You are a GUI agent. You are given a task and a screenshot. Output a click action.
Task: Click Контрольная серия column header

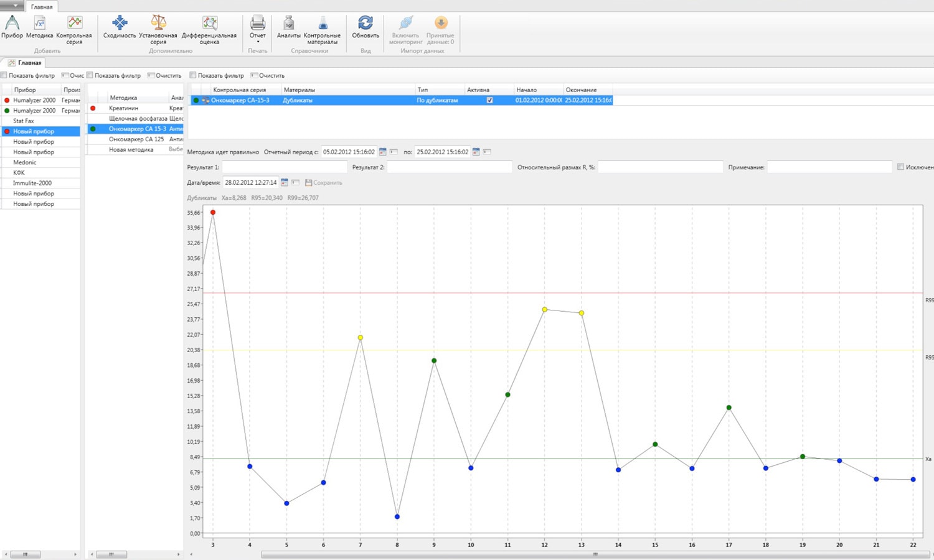tap(245, 90)
